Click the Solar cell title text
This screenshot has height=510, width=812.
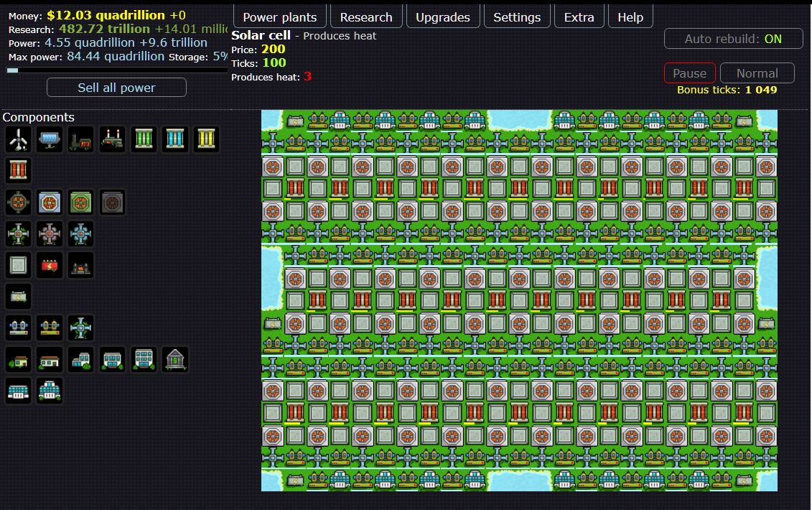pyautogui.click(x=261, y=35)
